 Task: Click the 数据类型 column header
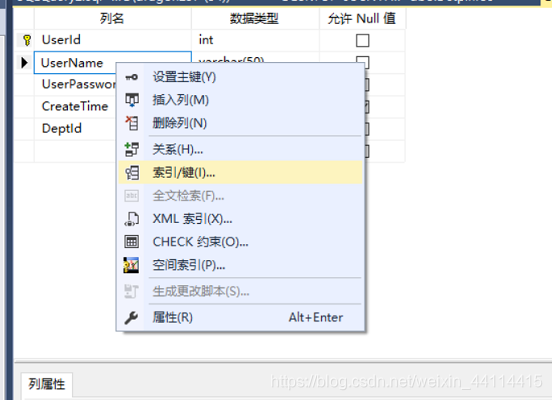point(256,18)
